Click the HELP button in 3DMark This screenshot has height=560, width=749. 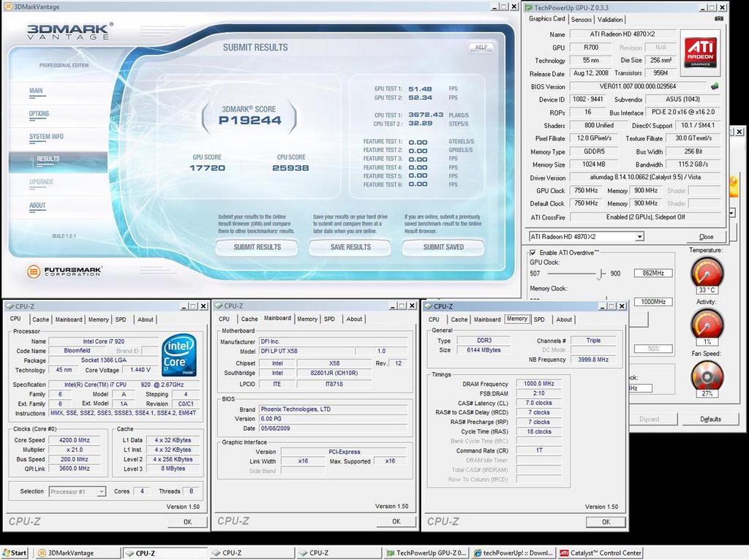481,47
